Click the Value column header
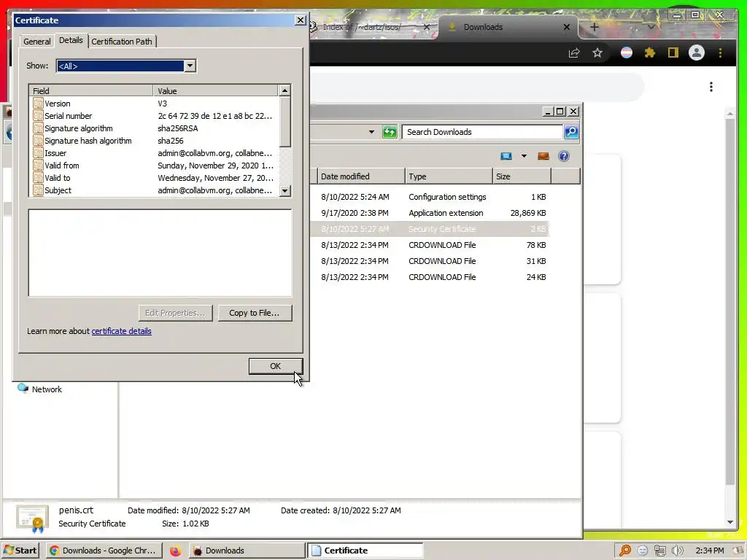The width and height of the screenshot is (747, 560). [216, 90]
